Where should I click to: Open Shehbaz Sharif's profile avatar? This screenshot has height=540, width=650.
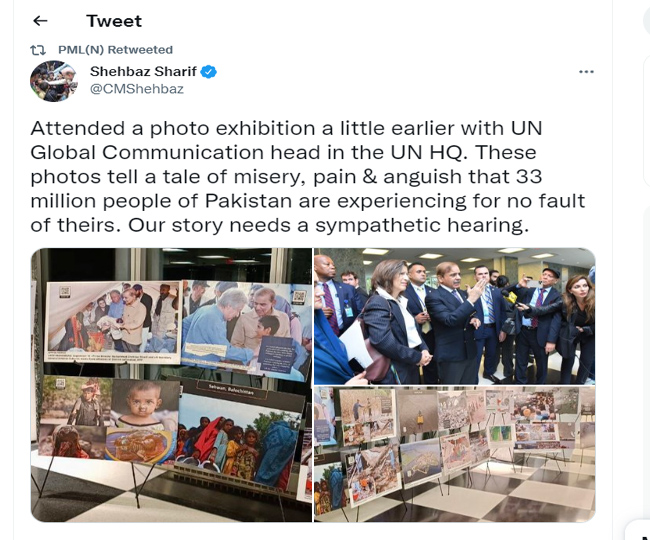[54, 81]
